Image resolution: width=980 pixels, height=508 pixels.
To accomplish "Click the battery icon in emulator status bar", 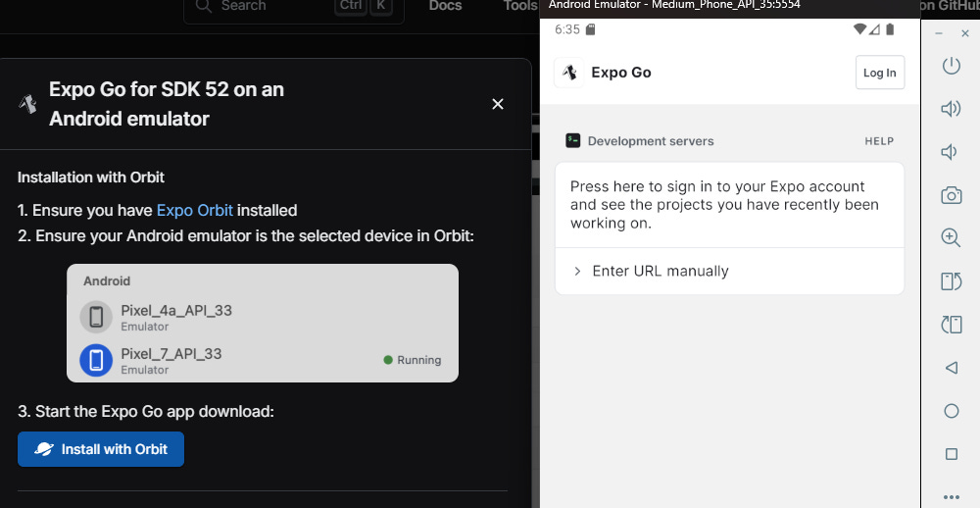I will click(x=891, y=29).
